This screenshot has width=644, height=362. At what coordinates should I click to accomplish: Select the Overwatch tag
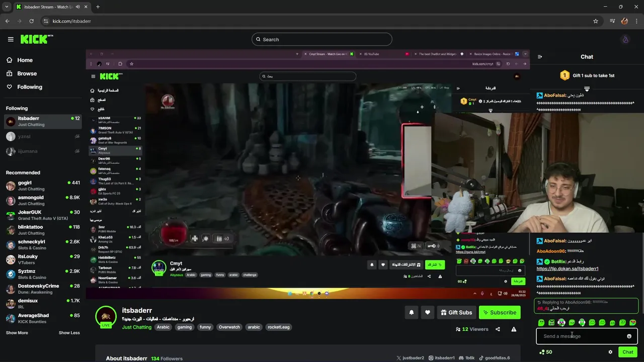click(229, 327)
